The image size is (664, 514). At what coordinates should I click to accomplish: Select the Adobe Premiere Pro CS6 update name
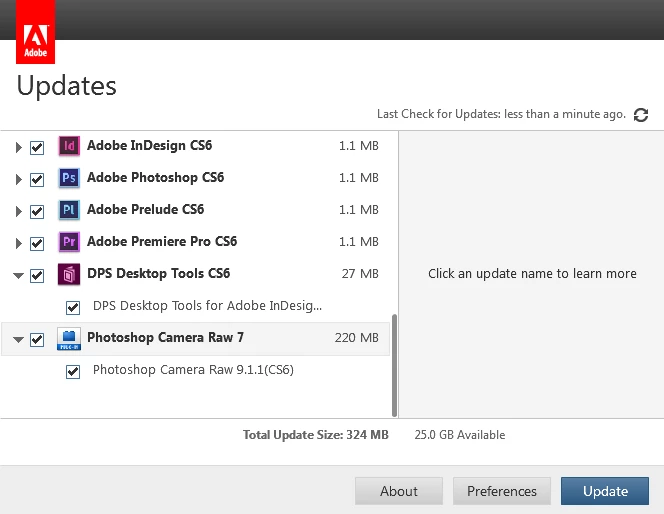[162, 241]
